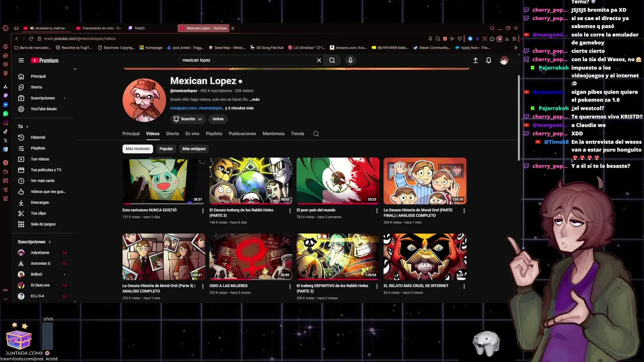Open the browser main menu lines icon
Screen dimensions: 644x362
coord(514,39)
